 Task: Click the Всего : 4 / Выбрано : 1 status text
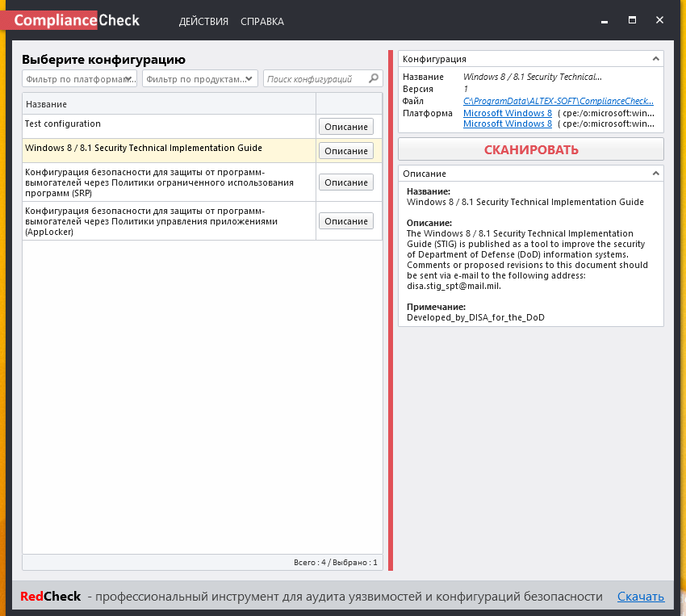[336, 562]
